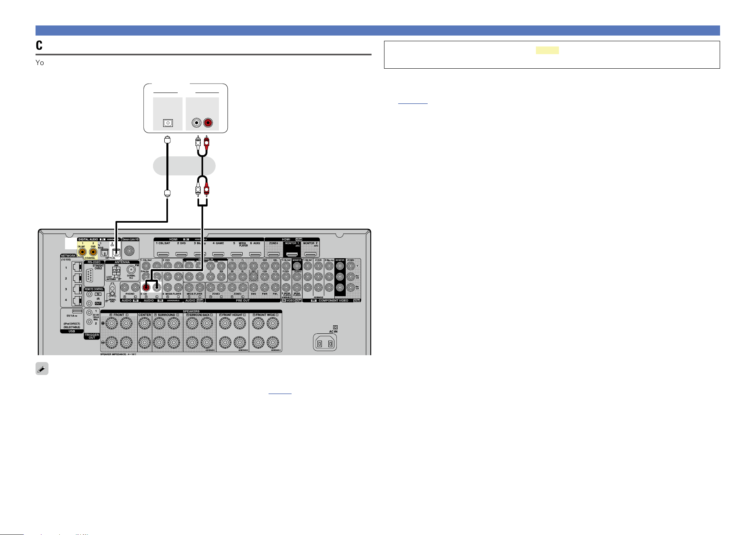Click the AC IN power inlet
The image size is (756, 535).
[325, 343]
